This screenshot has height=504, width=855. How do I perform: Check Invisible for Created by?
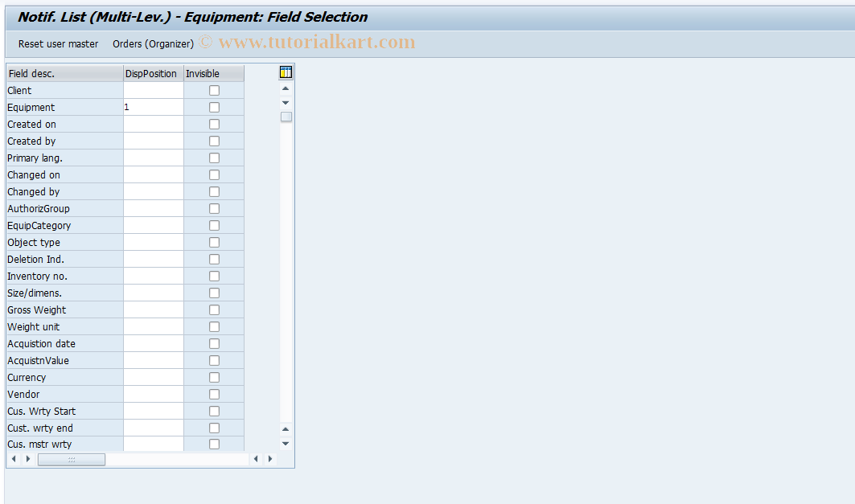click(x=214, y=141)
